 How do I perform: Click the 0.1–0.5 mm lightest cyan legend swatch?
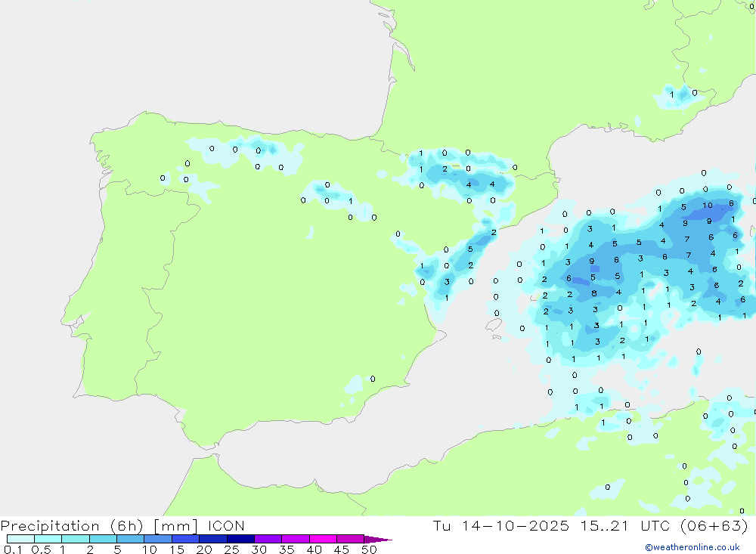20,539
